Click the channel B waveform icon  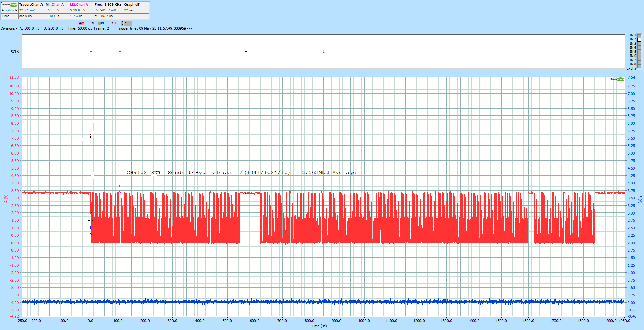click(x=102, y=23)
